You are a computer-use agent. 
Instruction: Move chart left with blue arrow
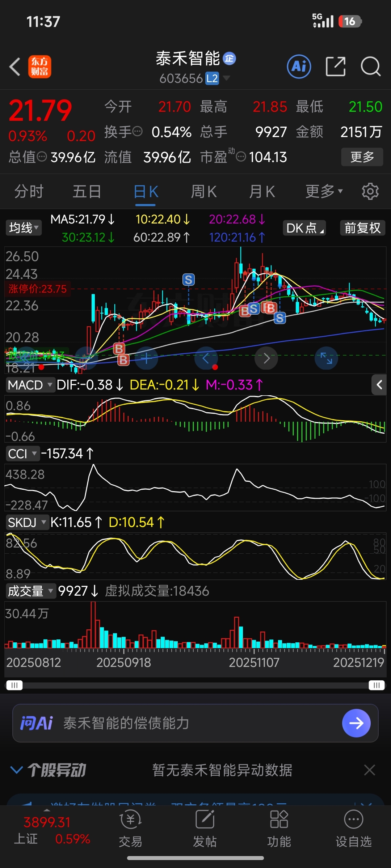206,358
